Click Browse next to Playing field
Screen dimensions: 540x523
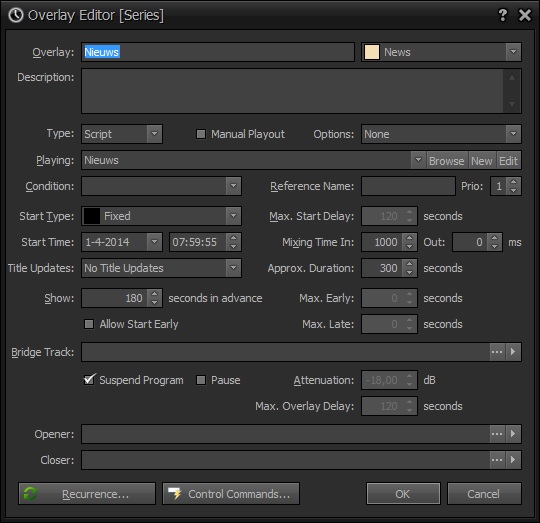pos(447,160)
